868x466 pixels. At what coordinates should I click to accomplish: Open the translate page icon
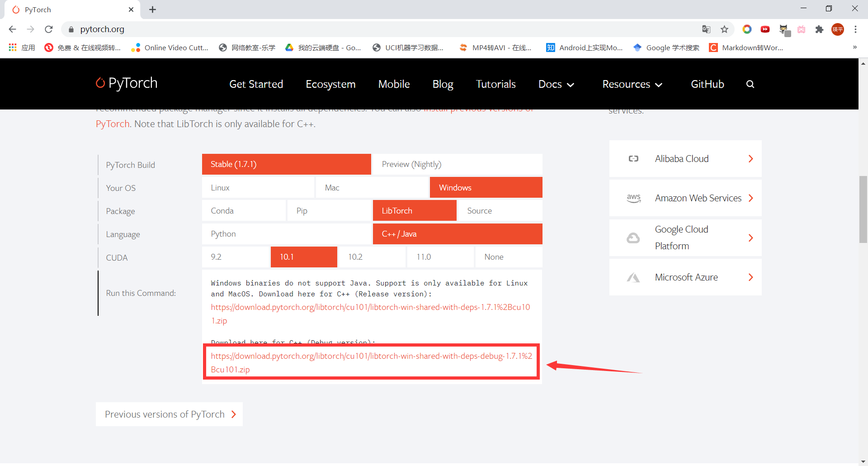(706, 29)
